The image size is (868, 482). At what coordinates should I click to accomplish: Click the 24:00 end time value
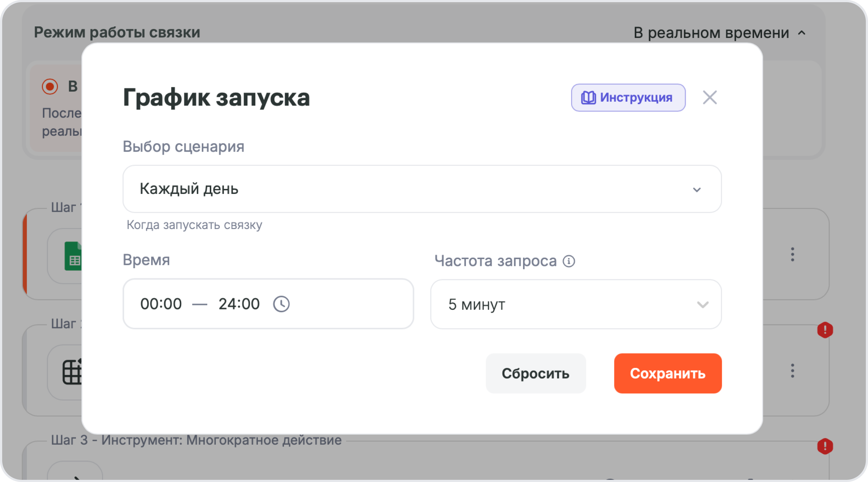click(239, 304)
